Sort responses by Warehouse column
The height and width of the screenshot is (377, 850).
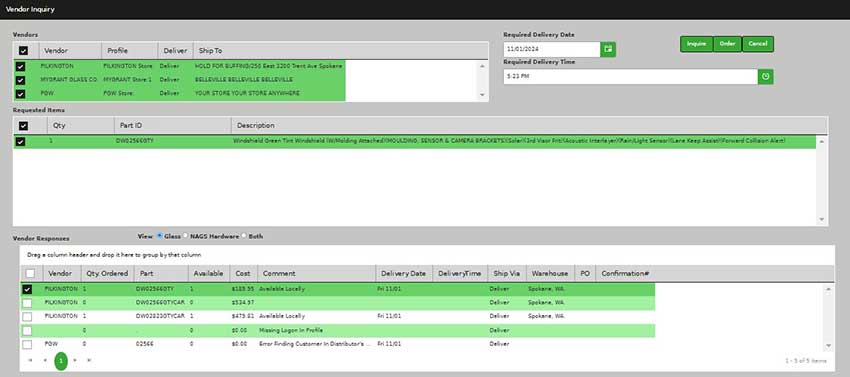[550, 273]
